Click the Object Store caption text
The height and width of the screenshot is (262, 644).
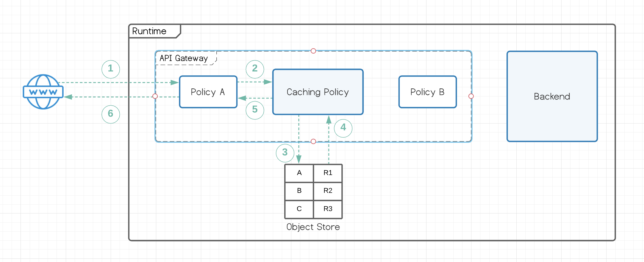(x=313, y=227)
